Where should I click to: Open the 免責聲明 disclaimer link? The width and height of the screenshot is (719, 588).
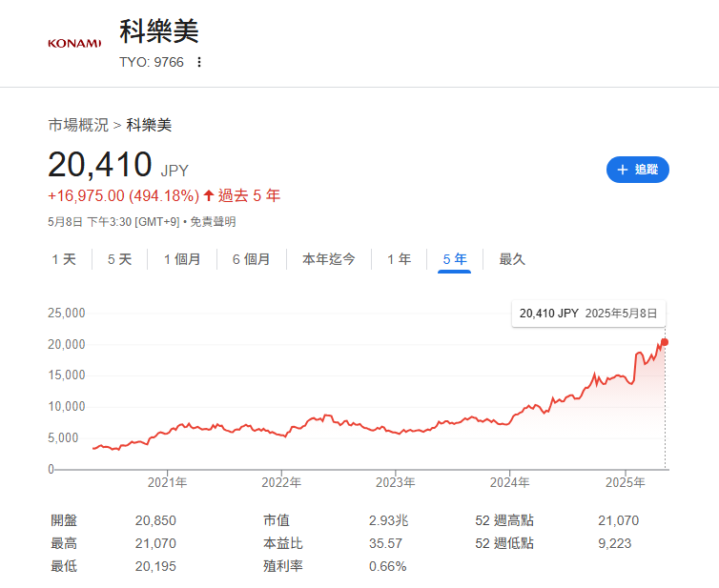click(x=213, y=222)
